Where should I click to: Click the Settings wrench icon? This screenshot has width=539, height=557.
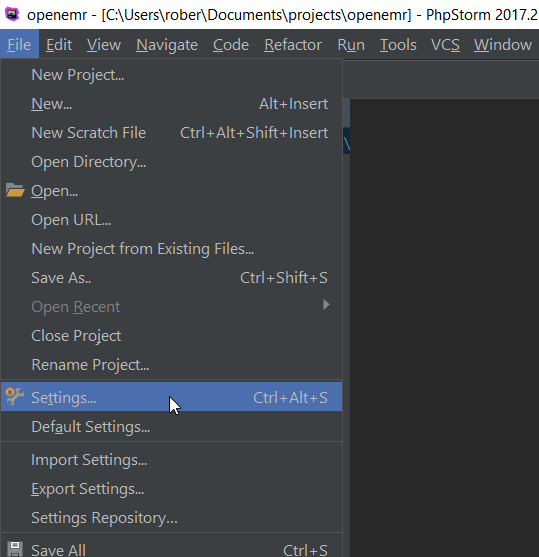15,396
